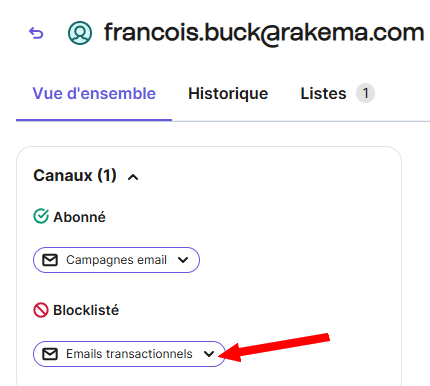Click the envelope icon in Campagnes email

pyautogui.click(x=50, y=260)
